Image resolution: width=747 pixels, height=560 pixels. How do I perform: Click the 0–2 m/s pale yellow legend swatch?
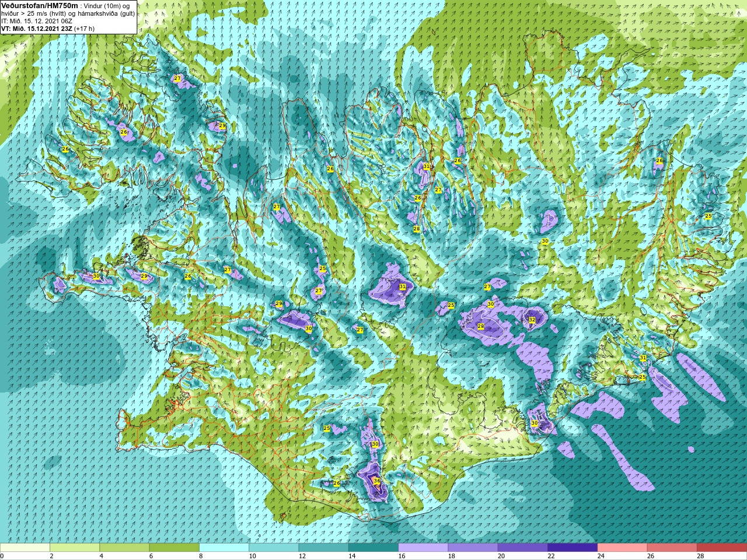click(x=25, y=548)
